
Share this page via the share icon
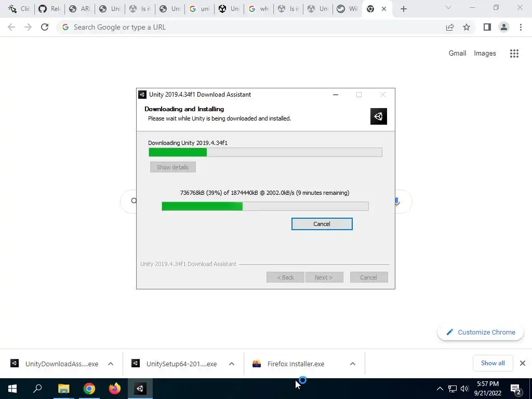450,27
